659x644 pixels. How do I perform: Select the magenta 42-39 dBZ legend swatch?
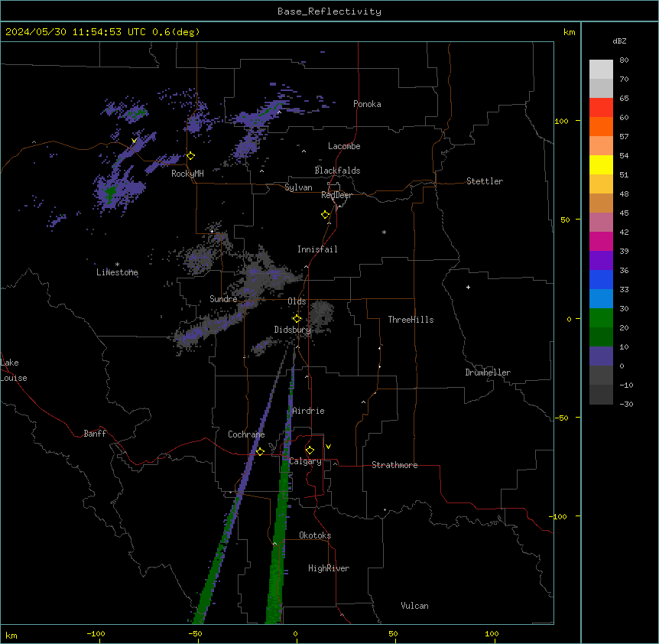point(601,241)
